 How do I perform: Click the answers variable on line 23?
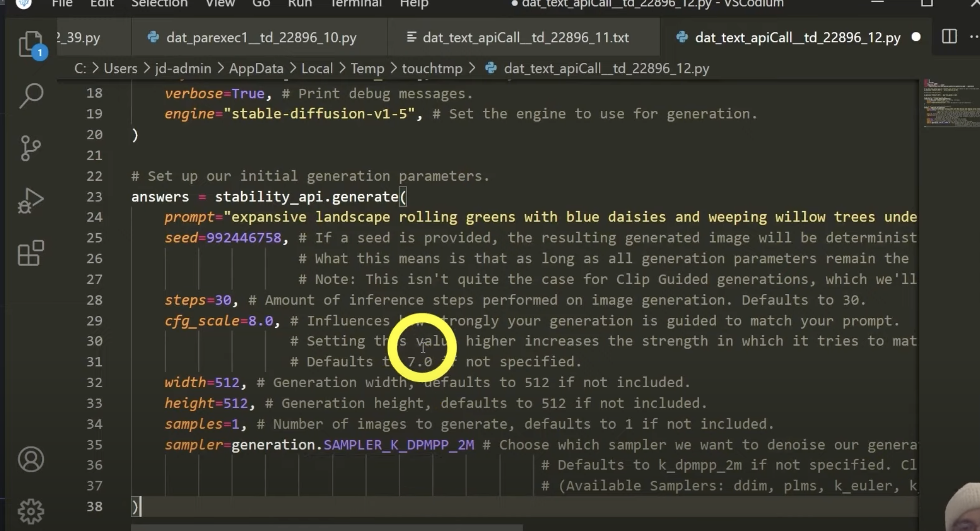[160, 197]
